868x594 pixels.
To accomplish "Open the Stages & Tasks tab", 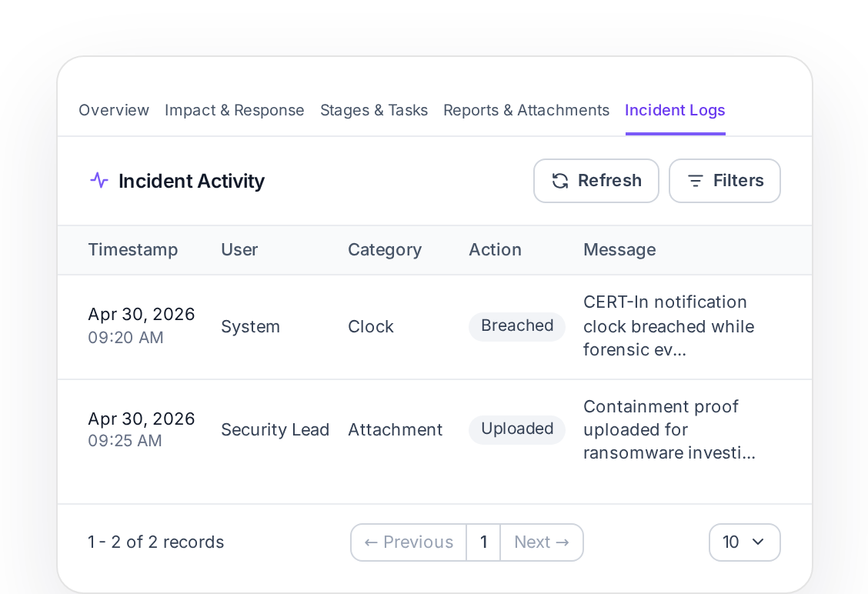I will pyautogui.click(x=374, y=110).
